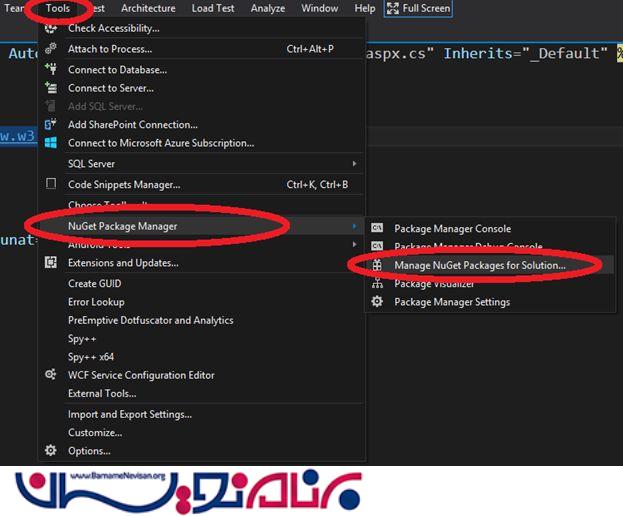623x516 pixels.
Task: Open the Architecture menu
Action: 148,8
